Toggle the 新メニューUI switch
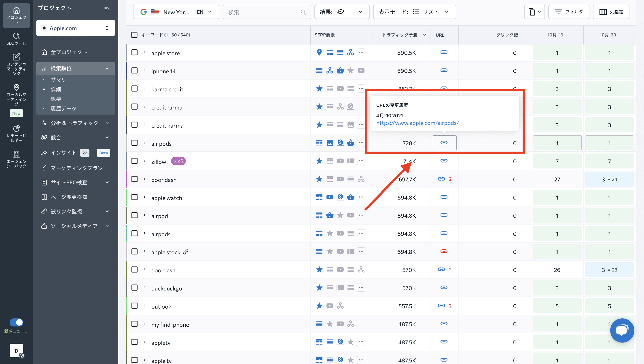This screenshot has width=644, height=364. (x=16, y=322)
